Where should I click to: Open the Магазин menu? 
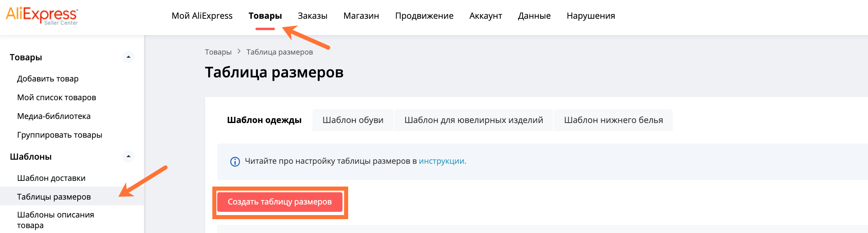click(361, 16)
